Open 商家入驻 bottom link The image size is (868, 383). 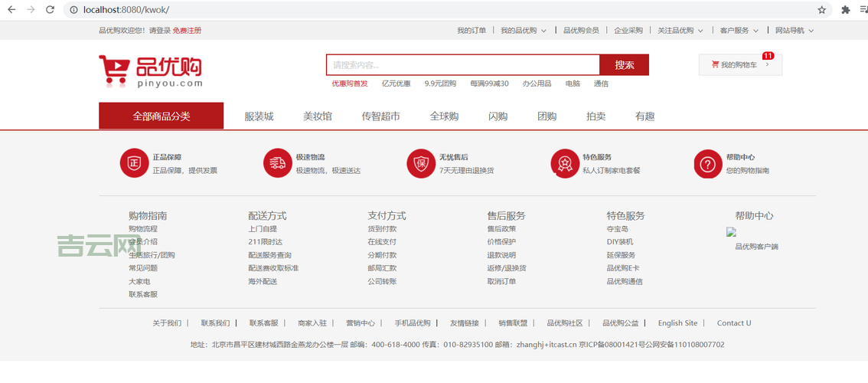[x=312, y=322]
